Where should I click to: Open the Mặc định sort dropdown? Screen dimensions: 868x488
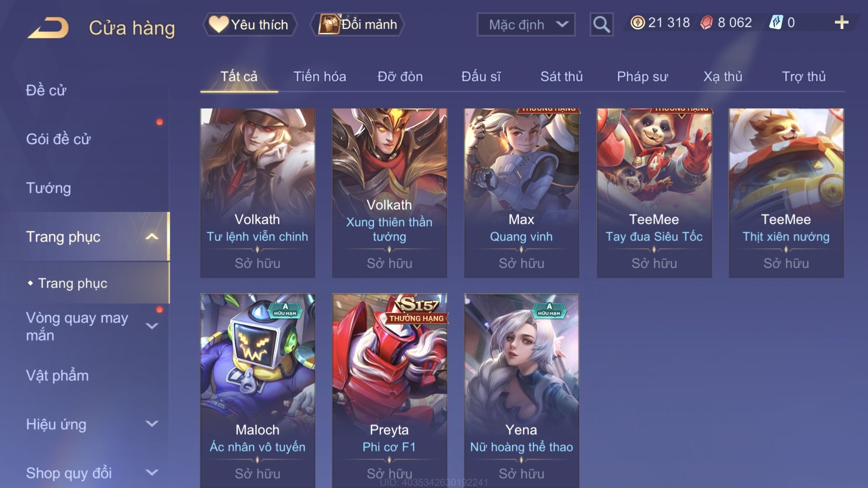pos(526,25)
